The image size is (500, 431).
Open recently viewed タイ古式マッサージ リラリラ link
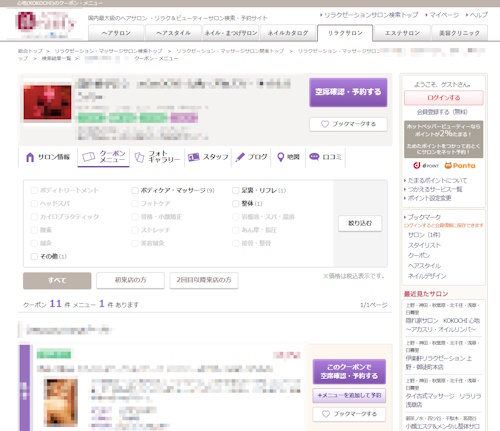(x=443, y=400)
